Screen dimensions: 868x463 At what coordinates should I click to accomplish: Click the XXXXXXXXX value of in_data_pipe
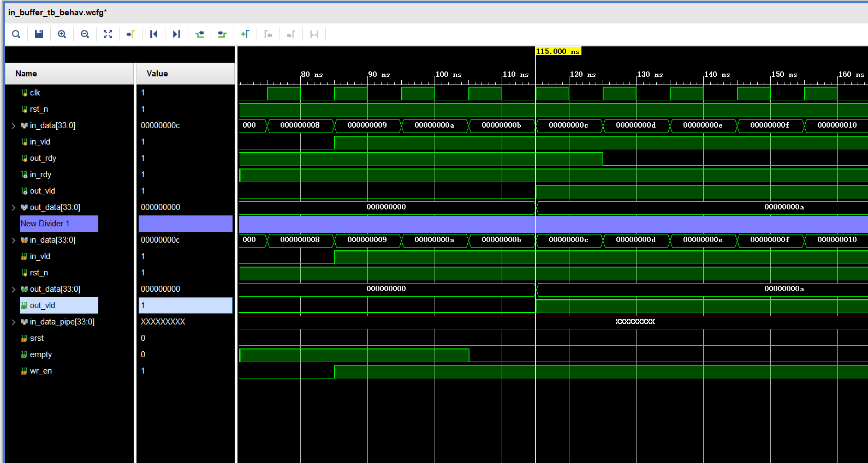point(163,322)
